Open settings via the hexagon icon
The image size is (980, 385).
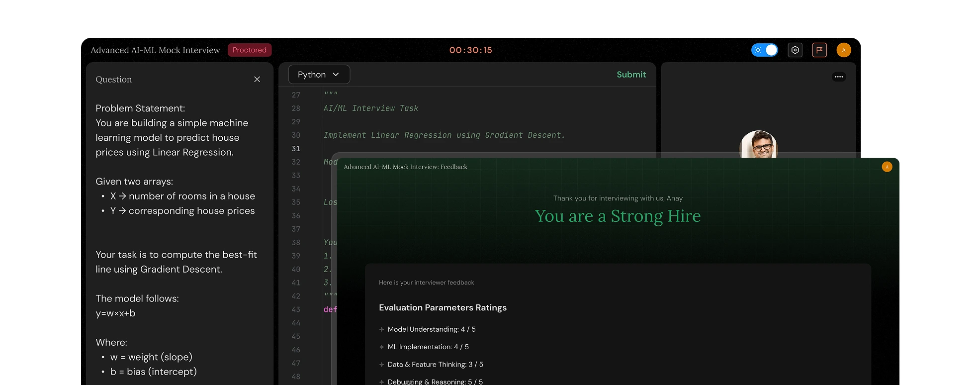click(795, 50)
